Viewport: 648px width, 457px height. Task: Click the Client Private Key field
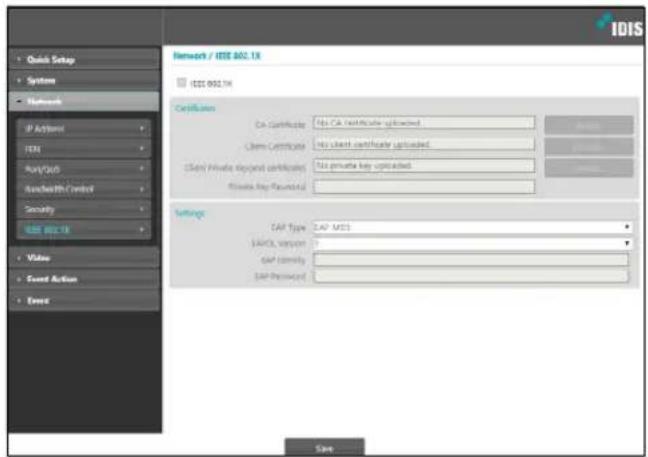coord(424,166)
